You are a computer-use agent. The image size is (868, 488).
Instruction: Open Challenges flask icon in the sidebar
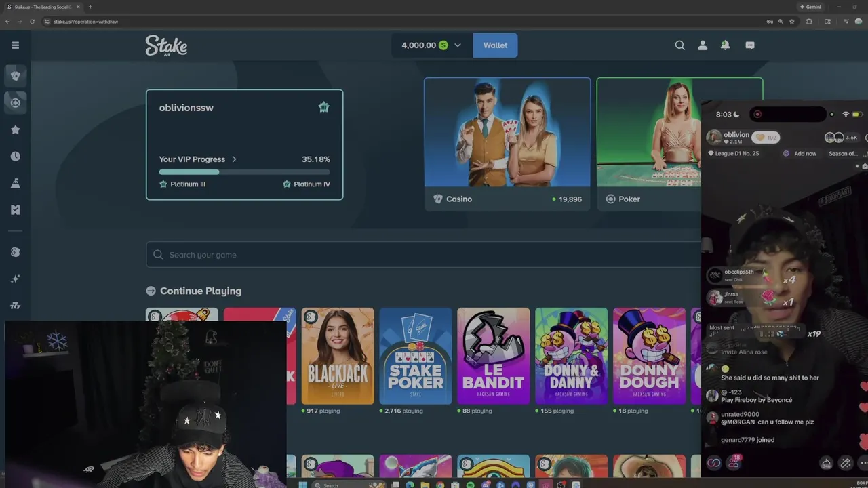(x=15, y=183)
